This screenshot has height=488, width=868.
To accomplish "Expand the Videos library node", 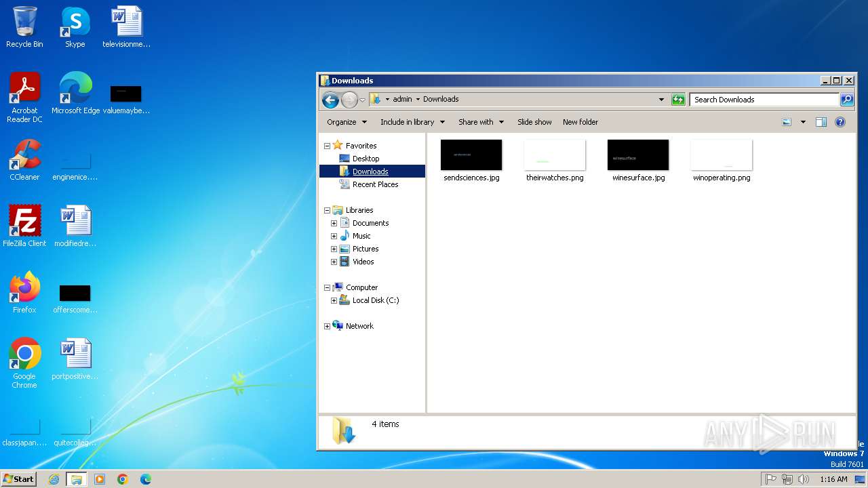I will [x=334, y=262].
